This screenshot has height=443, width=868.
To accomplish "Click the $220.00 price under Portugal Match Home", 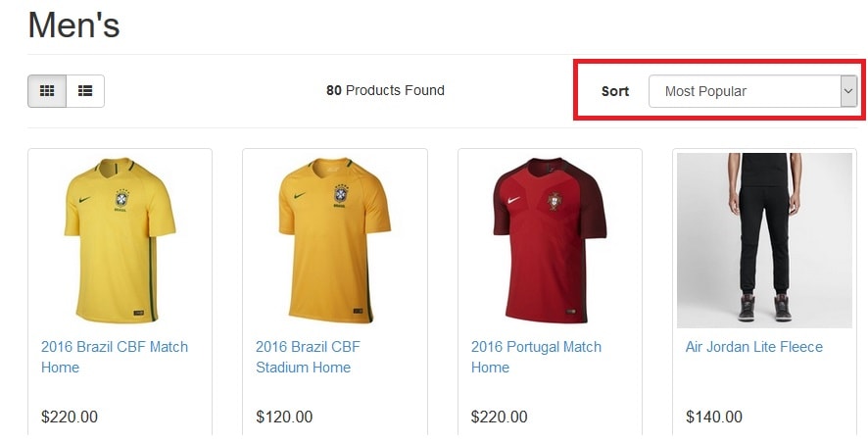I will pyautogui.click(x=499, y=417).
